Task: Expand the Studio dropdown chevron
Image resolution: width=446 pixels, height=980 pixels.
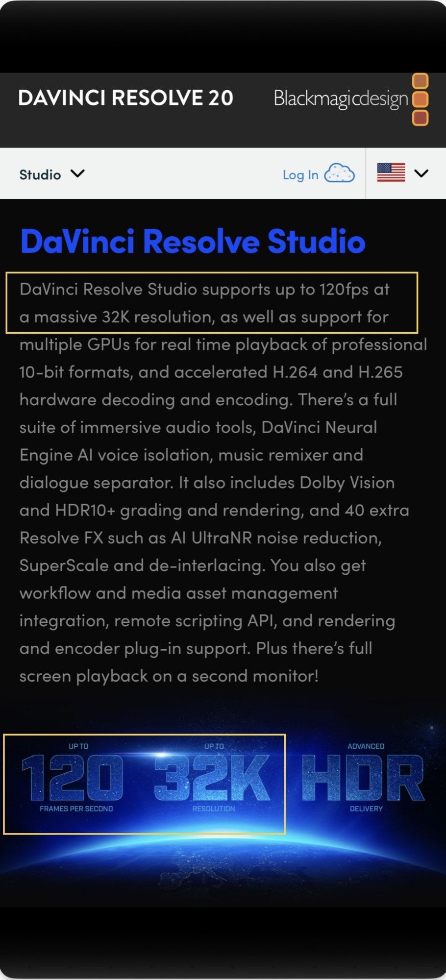Action: 77,173
